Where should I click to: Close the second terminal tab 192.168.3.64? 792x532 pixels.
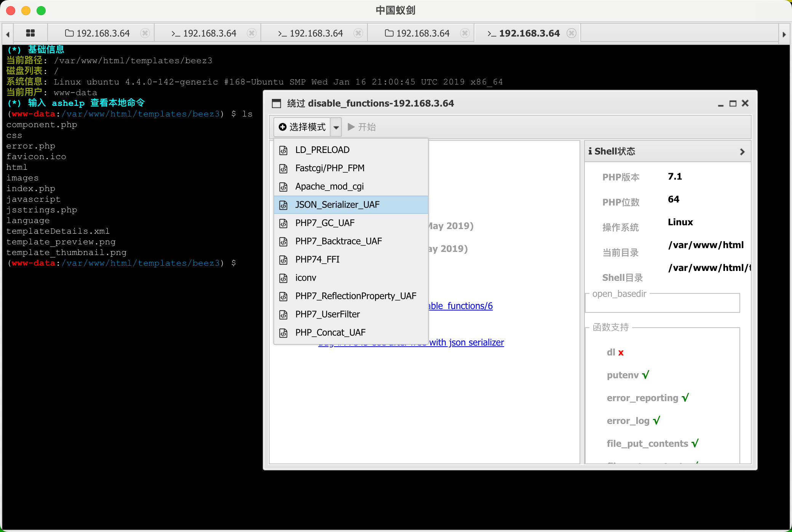[x=358, y=33]
